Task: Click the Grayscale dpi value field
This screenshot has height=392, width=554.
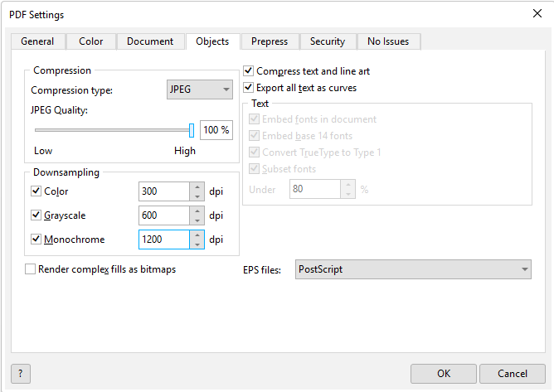Action: (x=163, y=215)
